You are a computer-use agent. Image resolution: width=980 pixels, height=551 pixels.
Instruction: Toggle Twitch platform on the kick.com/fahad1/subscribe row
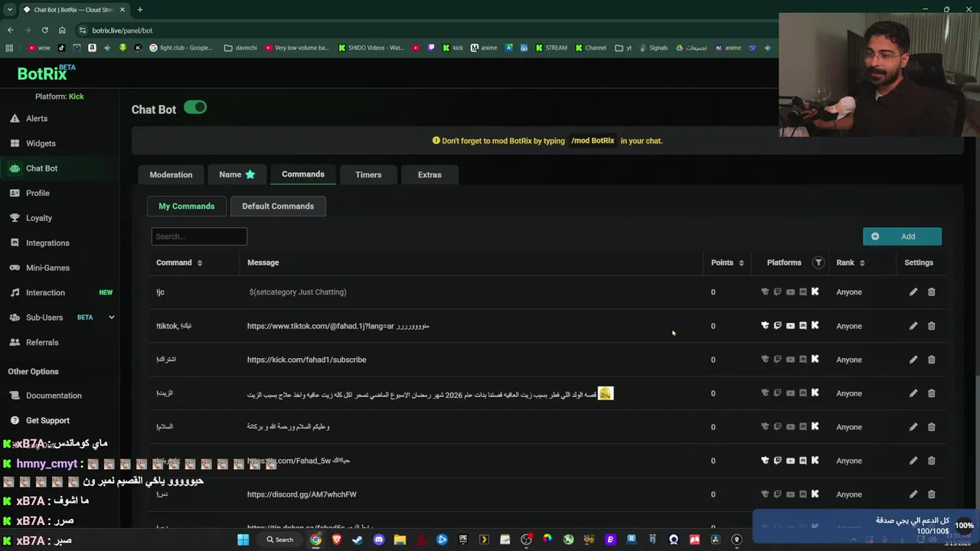coord(777,359)
